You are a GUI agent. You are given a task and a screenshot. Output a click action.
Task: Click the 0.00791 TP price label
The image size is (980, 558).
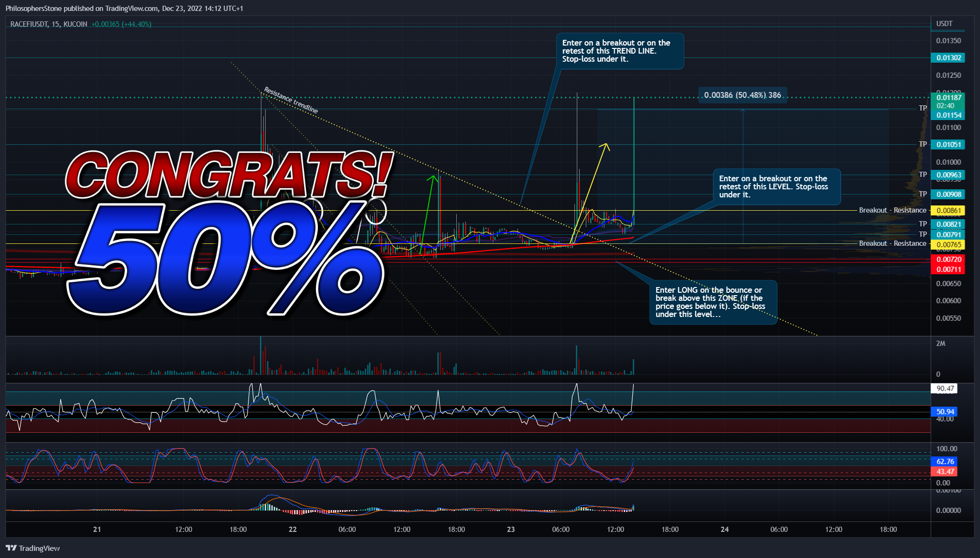click(x=948, y=235)
